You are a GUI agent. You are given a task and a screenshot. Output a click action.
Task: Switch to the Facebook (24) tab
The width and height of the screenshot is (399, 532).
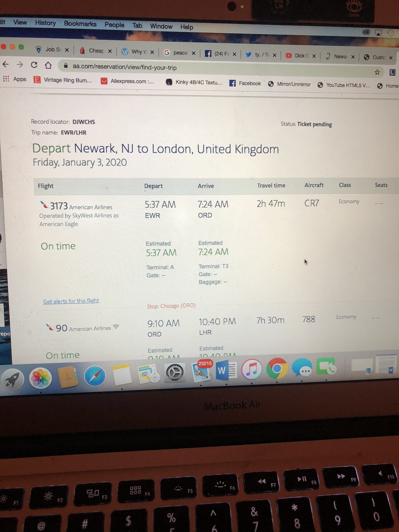pos(220,54)
